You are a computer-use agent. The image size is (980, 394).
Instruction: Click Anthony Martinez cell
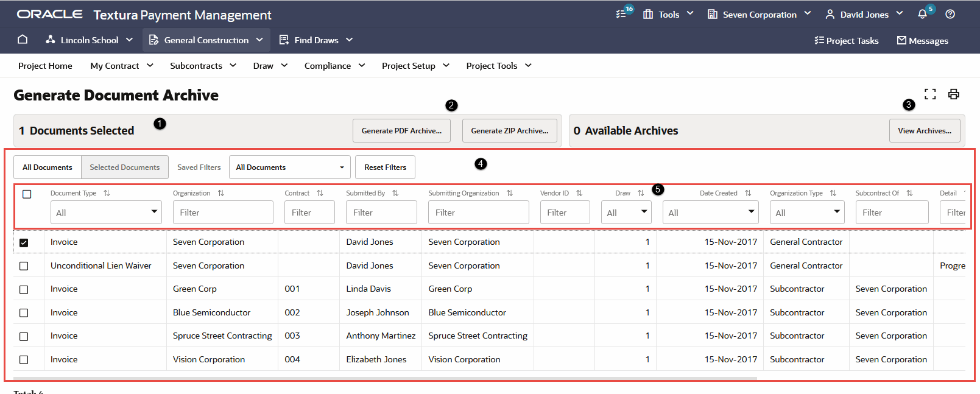[381, 336]
